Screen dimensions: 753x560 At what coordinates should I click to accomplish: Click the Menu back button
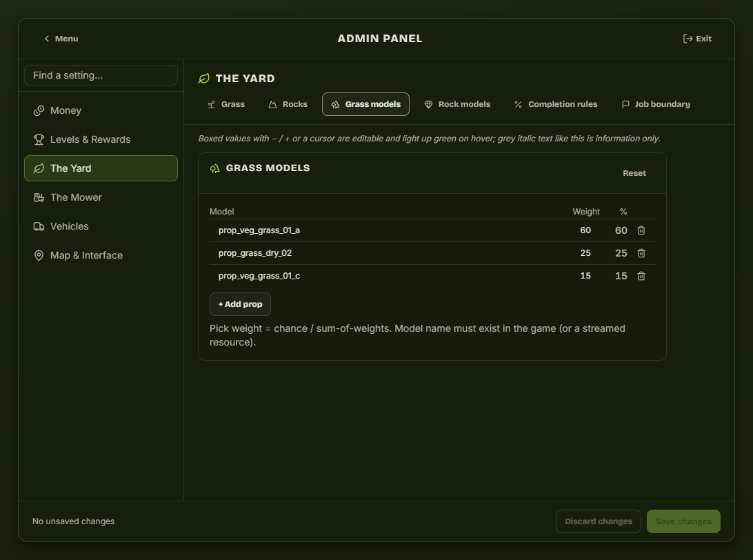point(61,39)
